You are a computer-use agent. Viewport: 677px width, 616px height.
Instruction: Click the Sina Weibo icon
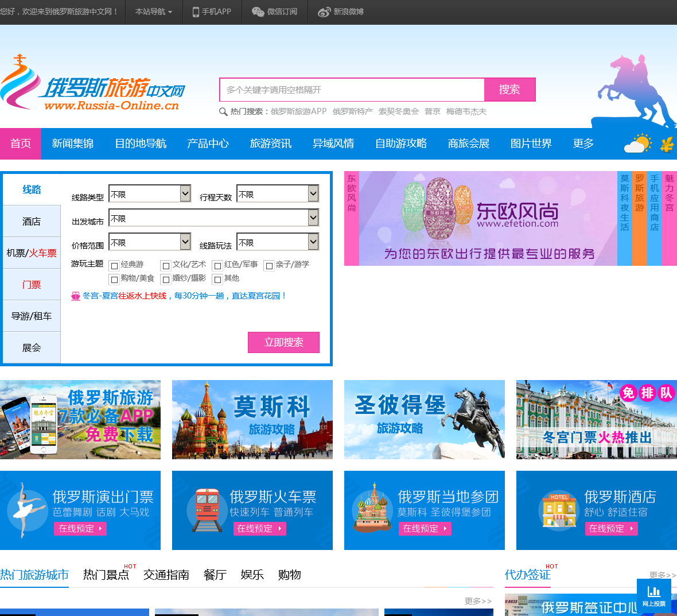pyautogui.click(x=324, y=11)
